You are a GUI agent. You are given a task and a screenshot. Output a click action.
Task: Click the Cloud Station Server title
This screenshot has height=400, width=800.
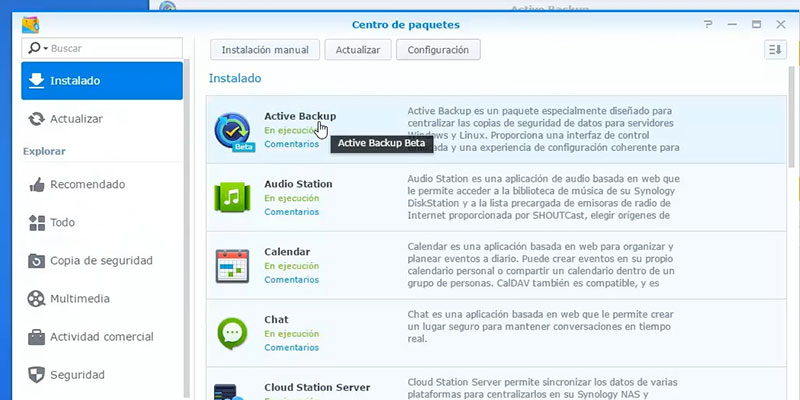(317, 388)
